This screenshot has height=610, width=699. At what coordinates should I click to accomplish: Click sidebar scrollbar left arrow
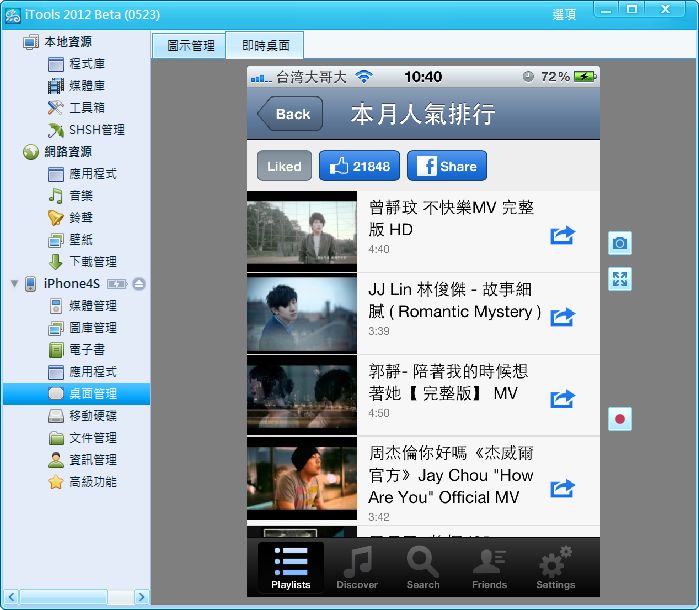(x=11, y=597)
